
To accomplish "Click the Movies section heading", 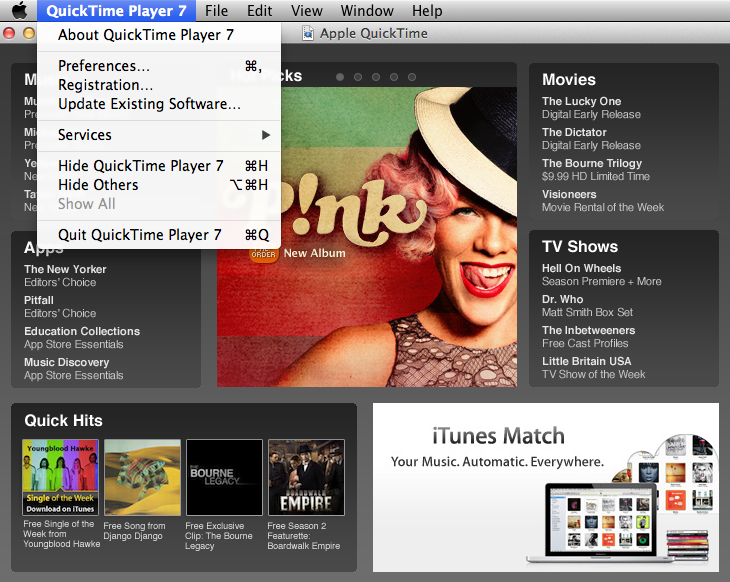I will (569, 80).
